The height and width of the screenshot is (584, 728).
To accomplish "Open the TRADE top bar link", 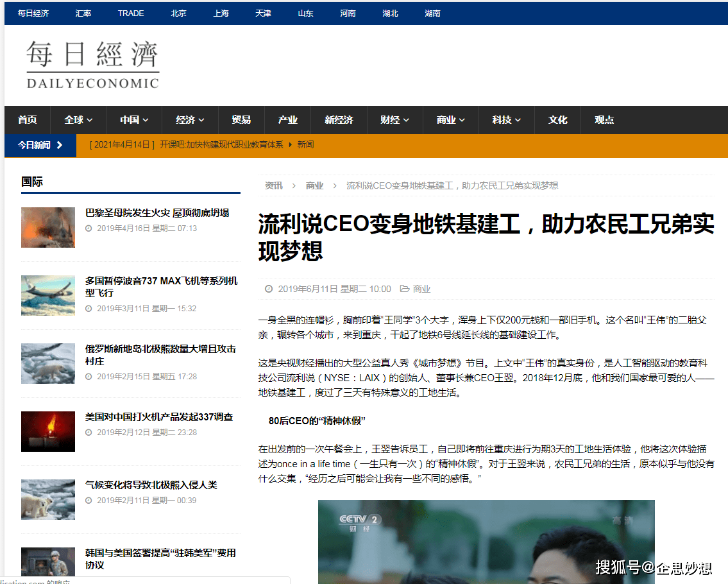I will [x=131, y=13].
